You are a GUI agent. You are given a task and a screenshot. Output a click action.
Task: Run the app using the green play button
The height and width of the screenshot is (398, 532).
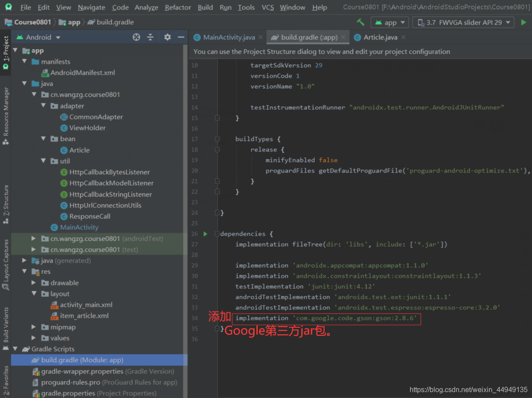[524, 22]
